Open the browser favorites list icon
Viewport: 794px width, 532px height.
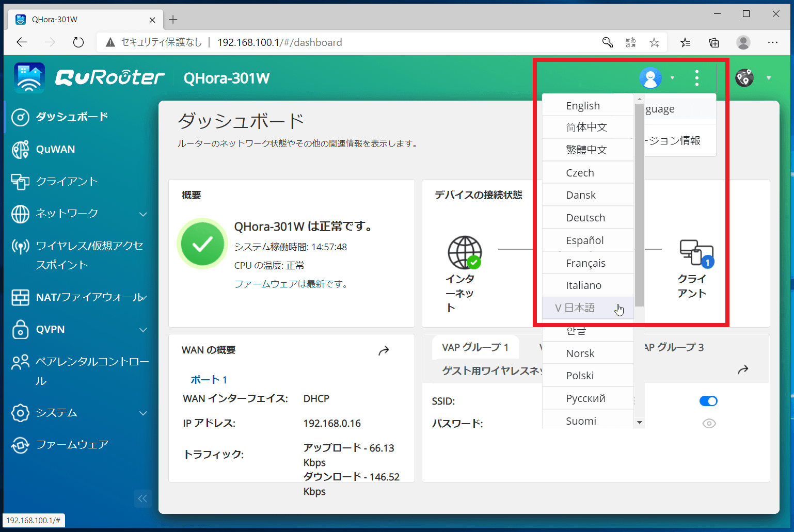click(x=686, y=42)
